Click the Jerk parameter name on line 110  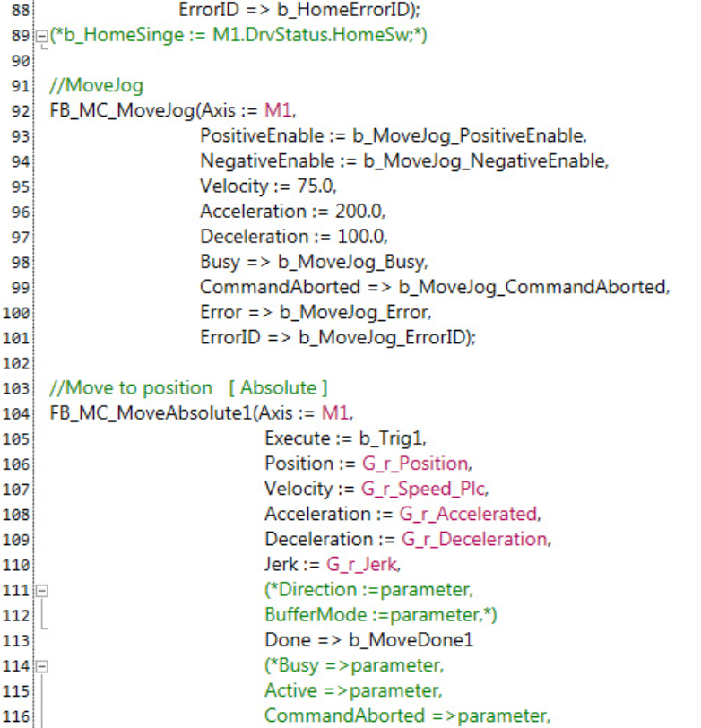click(x=281, y=565)
